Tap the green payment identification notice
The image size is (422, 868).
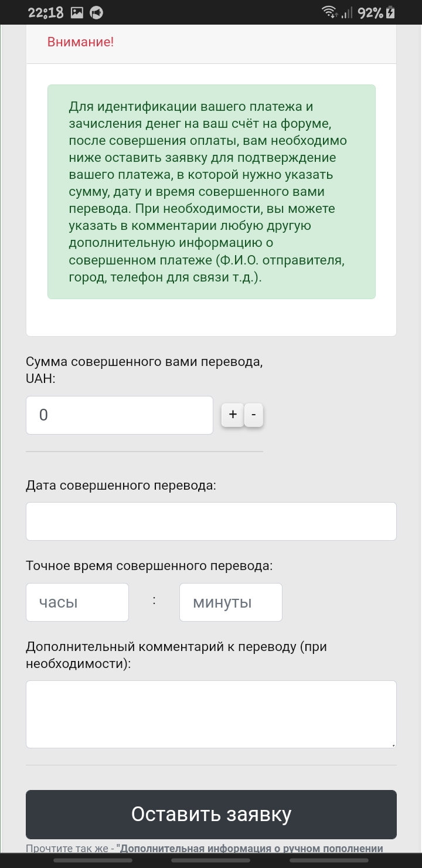[x=211, y=192]
